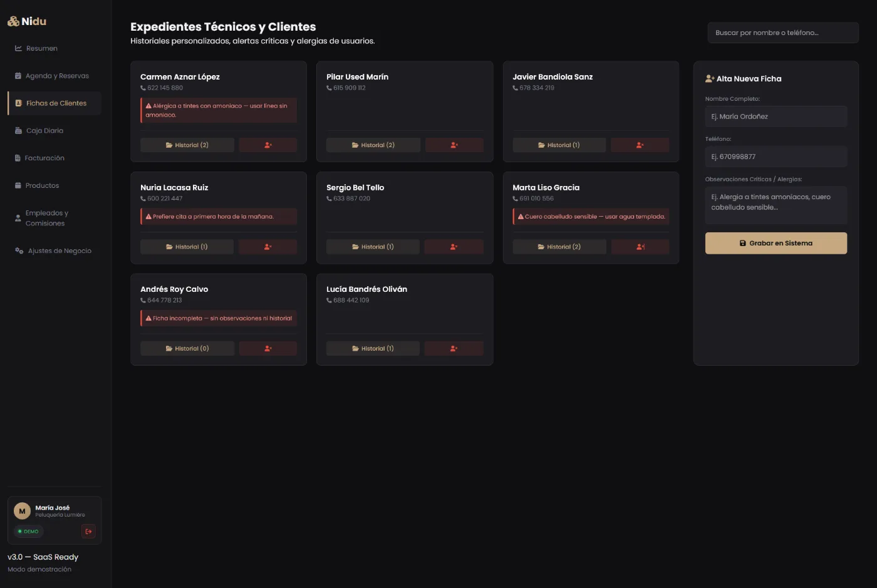Open Historial (0) for Andrés Roy Calvo

187,348
